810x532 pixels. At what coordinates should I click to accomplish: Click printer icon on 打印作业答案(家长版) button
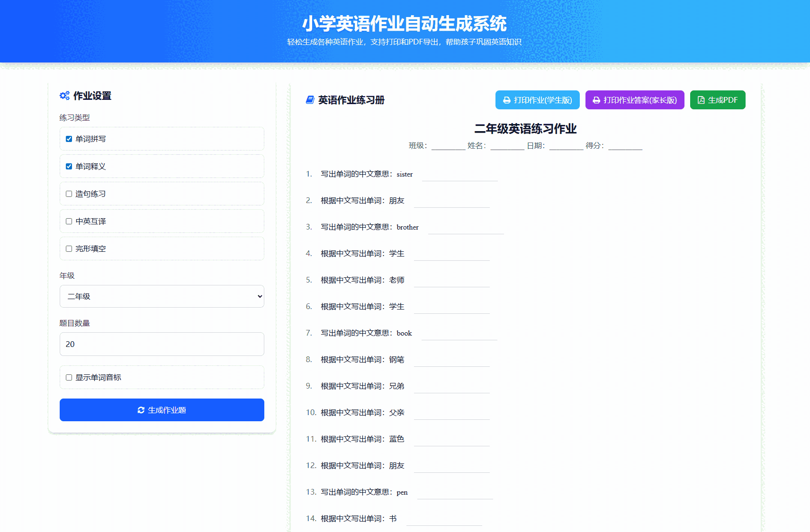tap(596, 100)
